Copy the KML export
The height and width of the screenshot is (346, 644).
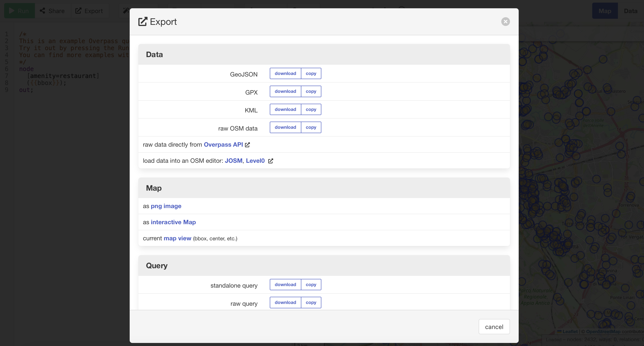(311, 109)
